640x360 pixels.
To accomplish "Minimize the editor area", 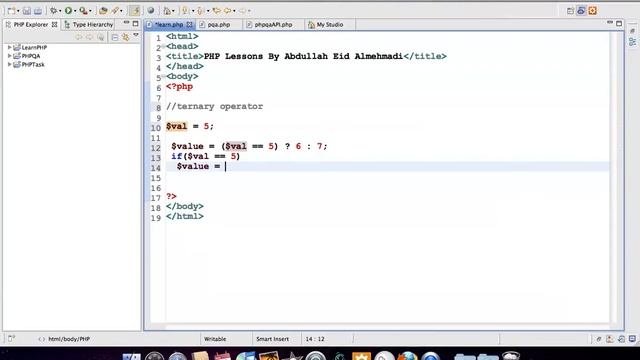I will click(x=610, y=22).
